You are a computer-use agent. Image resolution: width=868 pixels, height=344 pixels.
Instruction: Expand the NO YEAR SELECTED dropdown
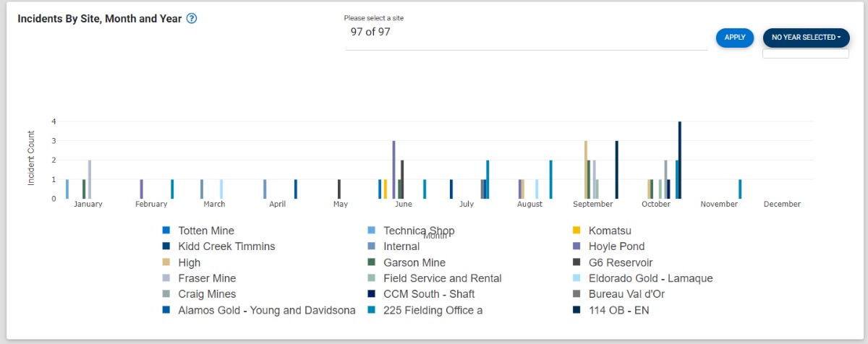coord(806,38)
